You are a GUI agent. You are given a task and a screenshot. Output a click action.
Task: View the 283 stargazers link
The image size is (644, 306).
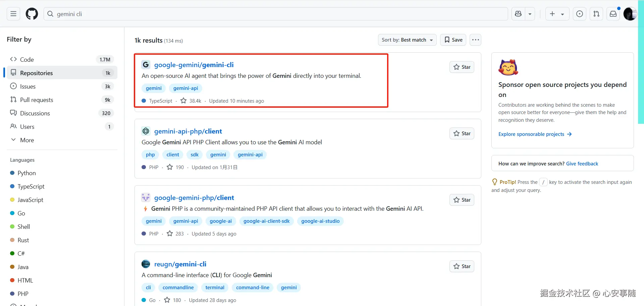pos(175,234)
